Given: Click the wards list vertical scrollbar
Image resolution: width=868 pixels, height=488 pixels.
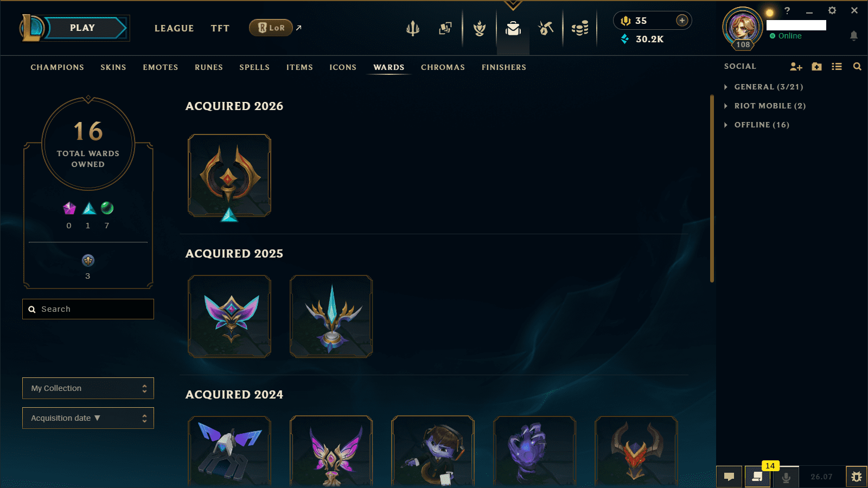Looking at the screenshot, I should pyautogui.click(x=712, y=189).
